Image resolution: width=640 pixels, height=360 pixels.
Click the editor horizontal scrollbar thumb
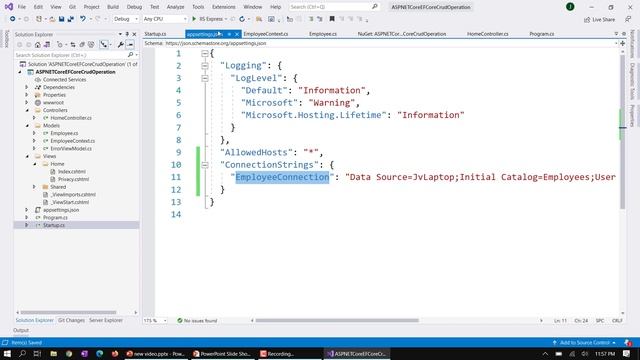click(337, 321)
